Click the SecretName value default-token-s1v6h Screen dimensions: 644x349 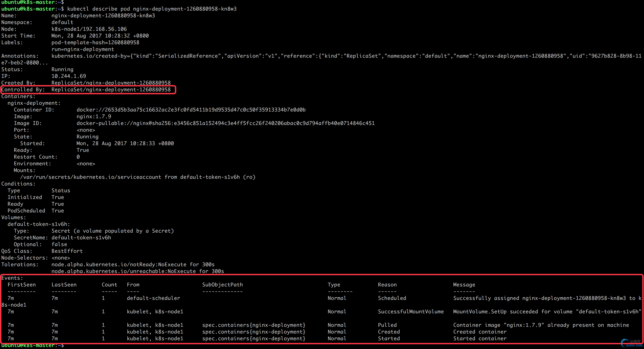(x=81, y=238)
